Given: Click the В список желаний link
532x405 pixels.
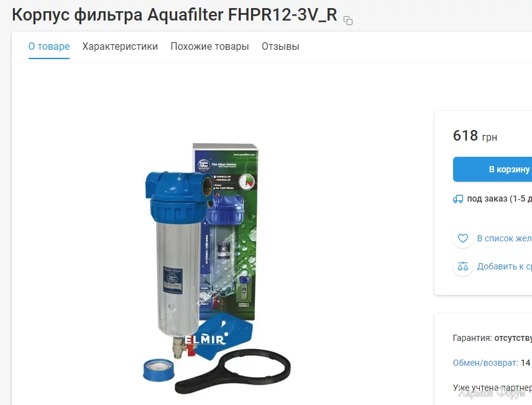Looking at the screenshot, I should (x=504, y=238).
